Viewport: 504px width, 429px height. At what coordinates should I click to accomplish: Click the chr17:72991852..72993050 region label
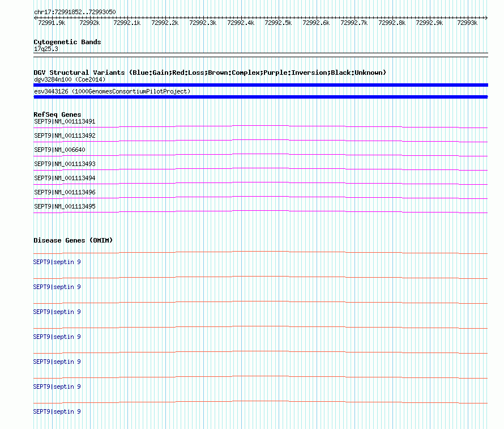coord(75,12)
